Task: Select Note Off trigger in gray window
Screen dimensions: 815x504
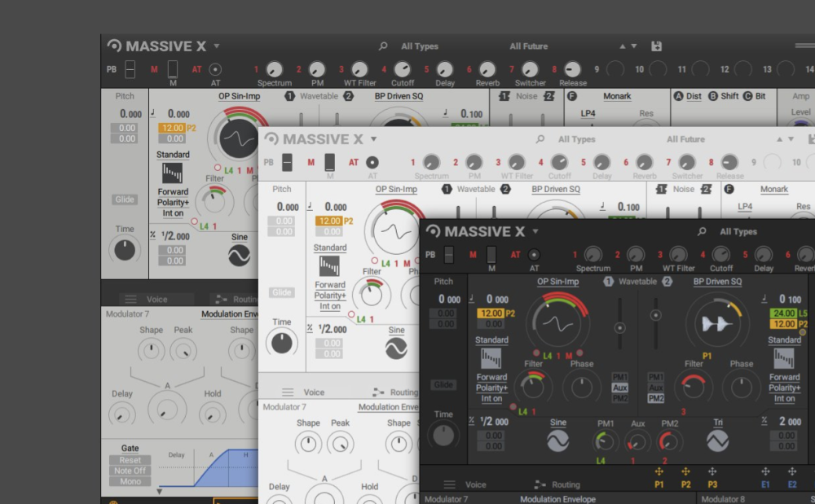Action: 130,471
